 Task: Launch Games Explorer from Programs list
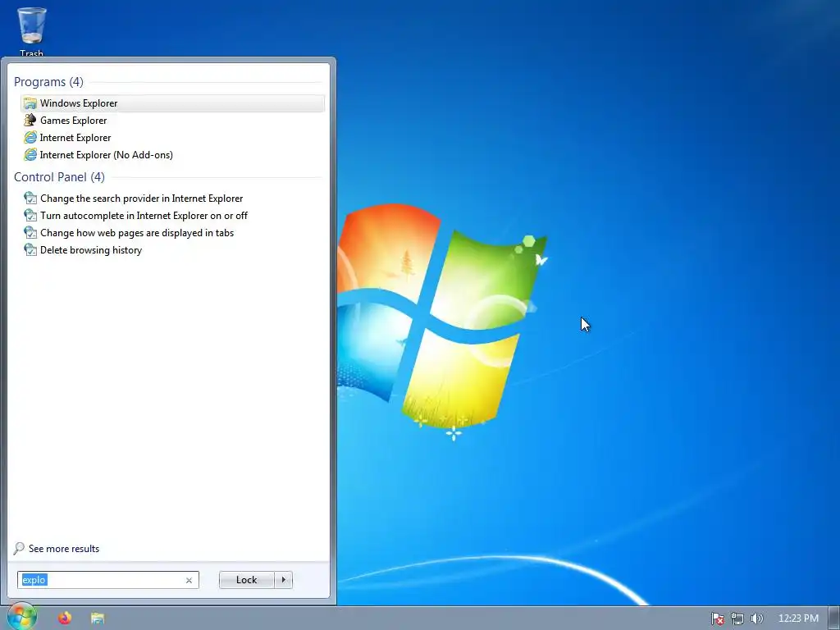[x=172, y=121]
